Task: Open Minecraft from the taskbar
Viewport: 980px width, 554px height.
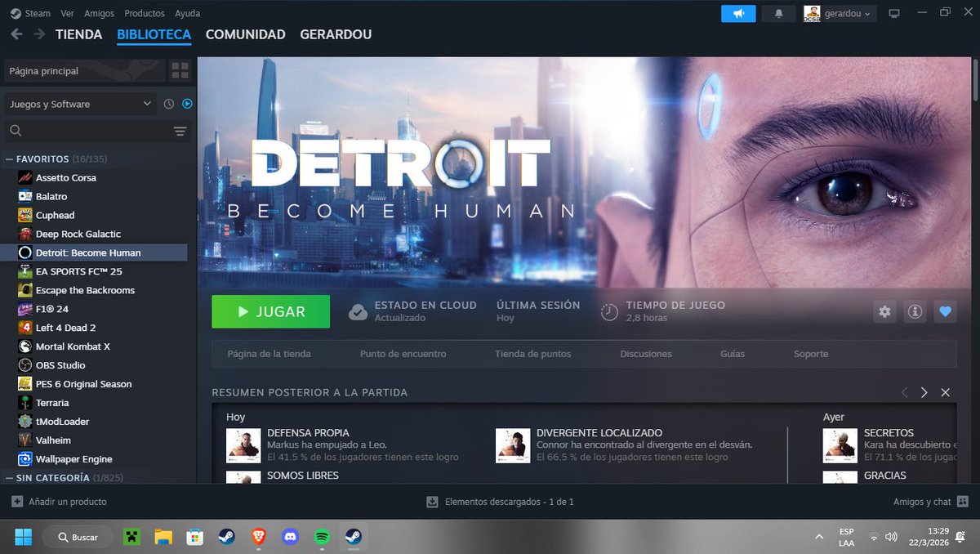Action: (131, 537)
